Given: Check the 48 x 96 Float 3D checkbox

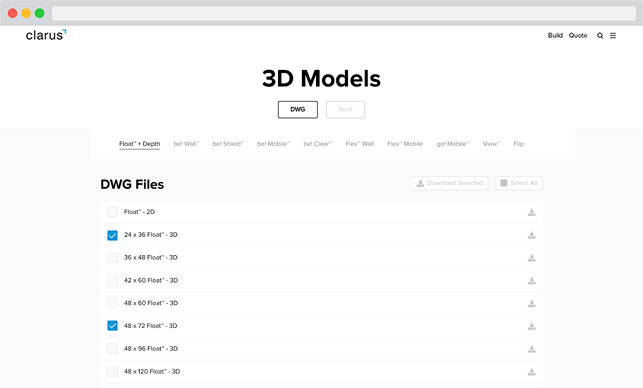Looking at the screenshot, I should pos(112,349).
